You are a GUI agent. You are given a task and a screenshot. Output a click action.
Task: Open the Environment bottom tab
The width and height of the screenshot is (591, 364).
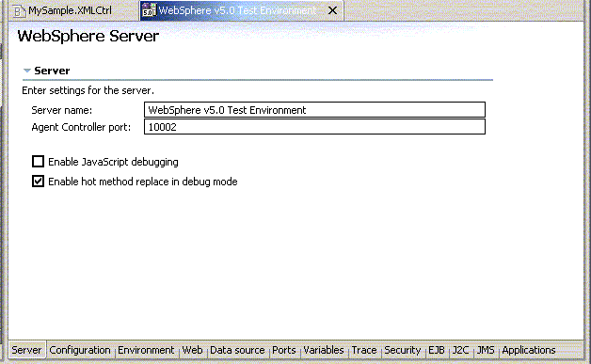(x=146, y=350)
